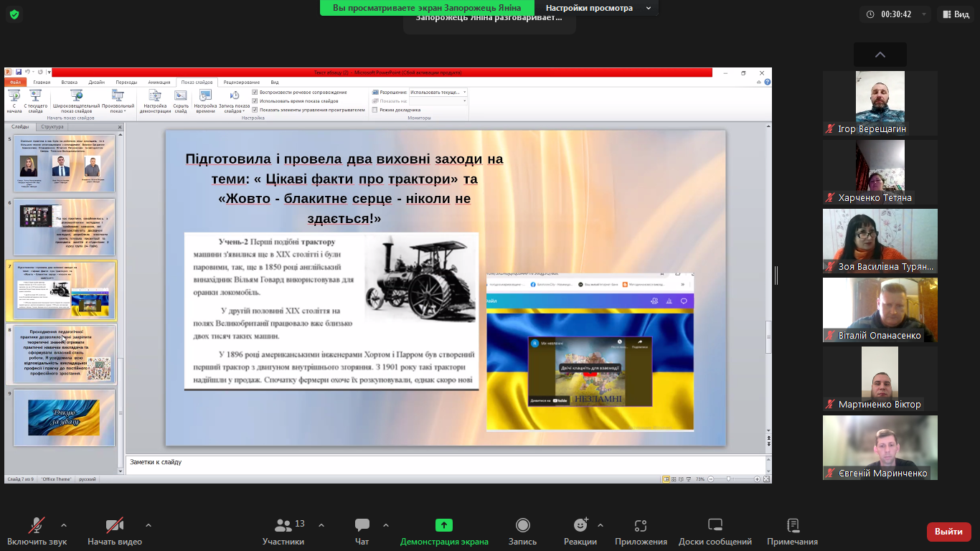Open the Примечания notes icon

tap(792, 526)
